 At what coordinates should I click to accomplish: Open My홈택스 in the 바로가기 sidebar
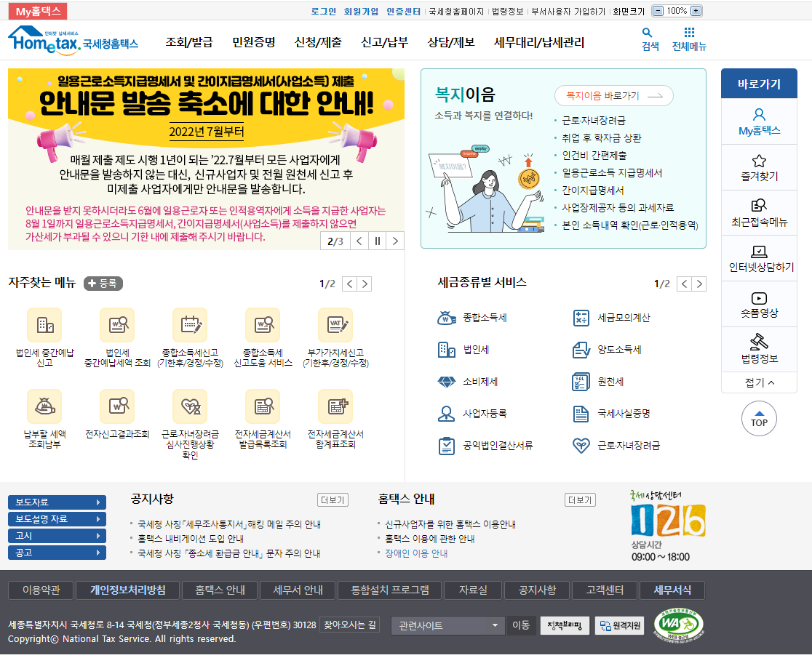coord(759,121)
